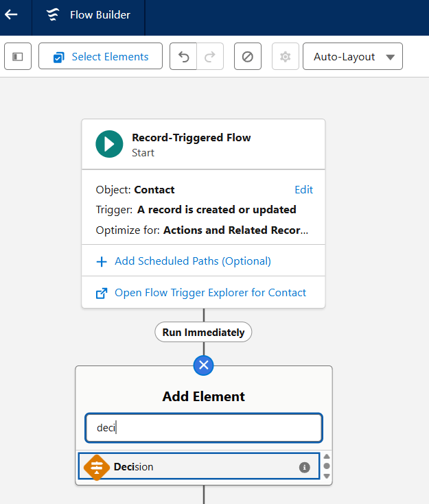The width and height of the screenshot is (429, 504).
Task: Click Edit link for Contact object
Action: pyautogui.click(x=303, y=190)
